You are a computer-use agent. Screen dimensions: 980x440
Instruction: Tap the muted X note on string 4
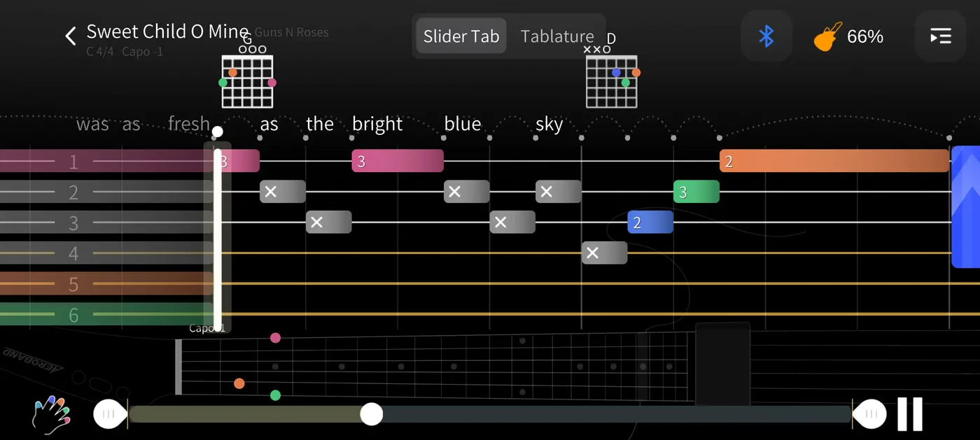coord(604,253)
